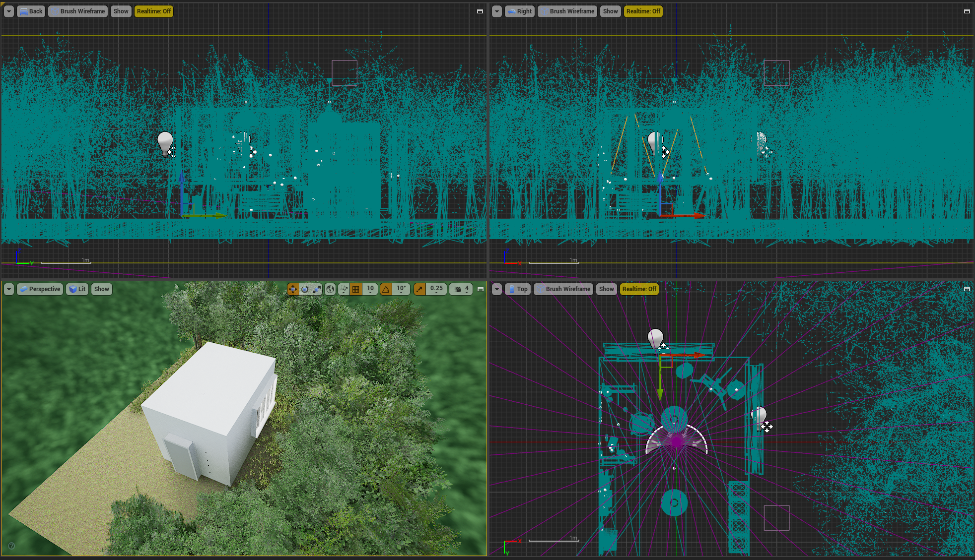Open rotation snap 10° dropdown
Image resolution: width=975 pixels, height=560 pixels.
[x=401, y=289]
